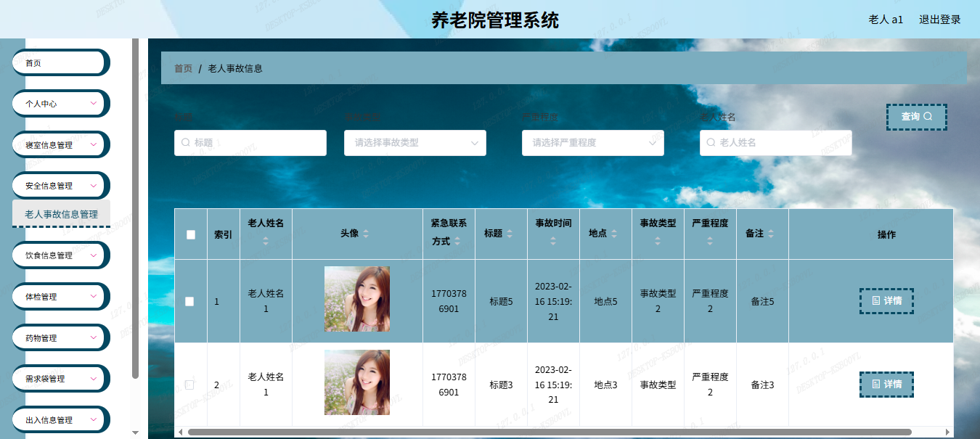Select 老人事故信息管理 in the sidebar
This screenshot has height=439, width=980.
pyautogui.click(x=61, y=214)
